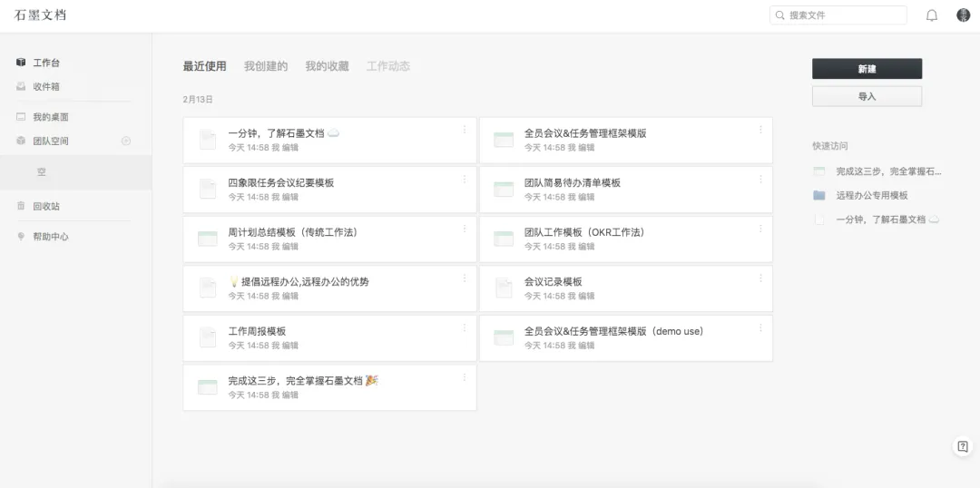Open the notification bell icon

931,15
